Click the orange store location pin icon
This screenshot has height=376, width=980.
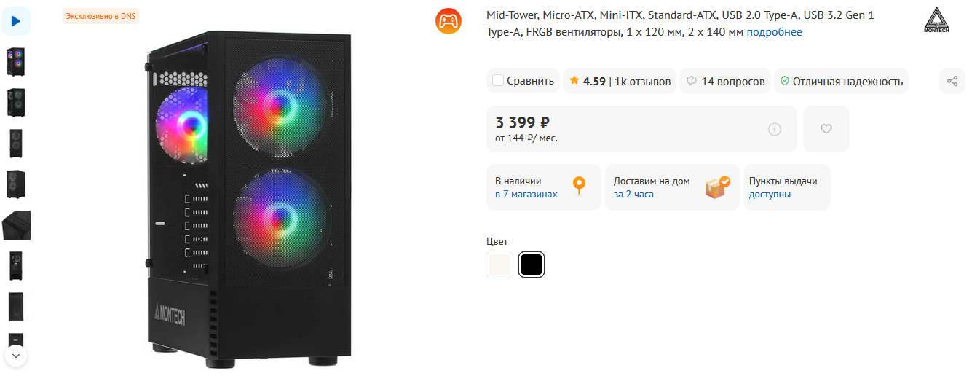point(579,187)
